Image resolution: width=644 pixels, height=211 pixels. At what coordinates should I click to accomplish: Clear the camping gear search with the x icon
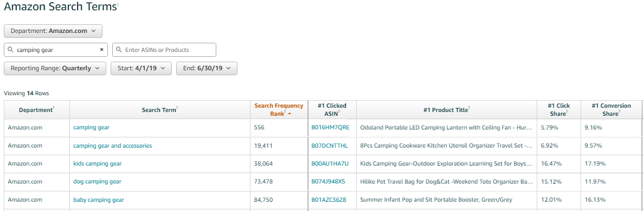tap(101, 50)
